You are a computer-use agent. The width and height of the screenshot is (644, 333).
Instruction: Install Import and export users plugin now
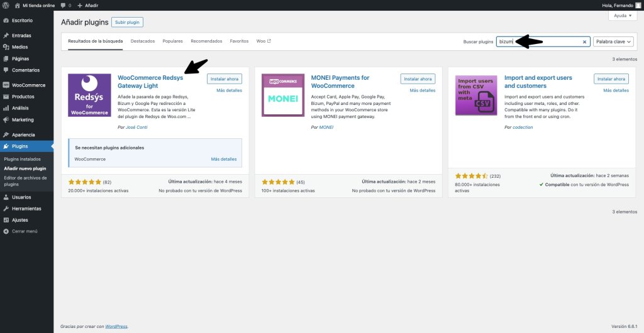coord(611,79)
